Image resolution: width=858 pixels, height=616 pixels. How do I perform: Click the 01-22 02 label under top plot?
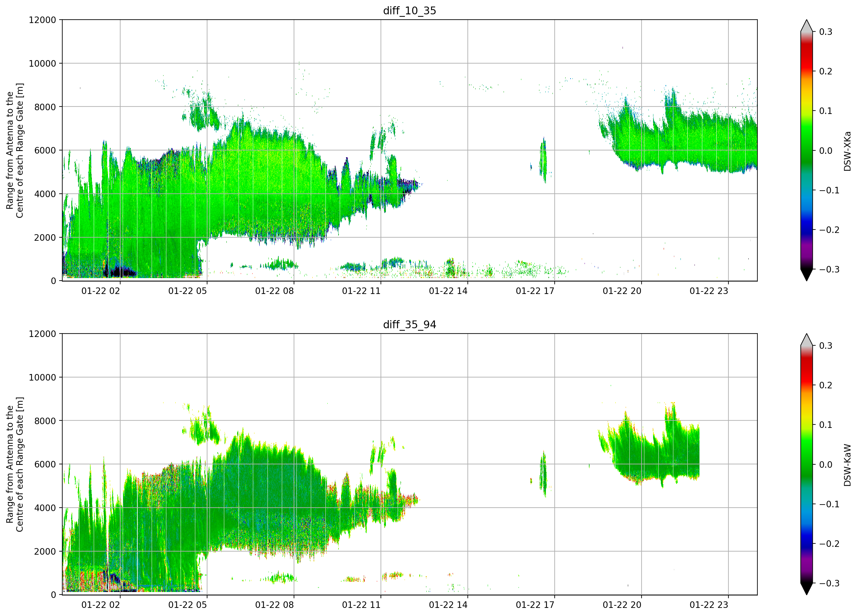pyautogui.click(x=101, y=291)
